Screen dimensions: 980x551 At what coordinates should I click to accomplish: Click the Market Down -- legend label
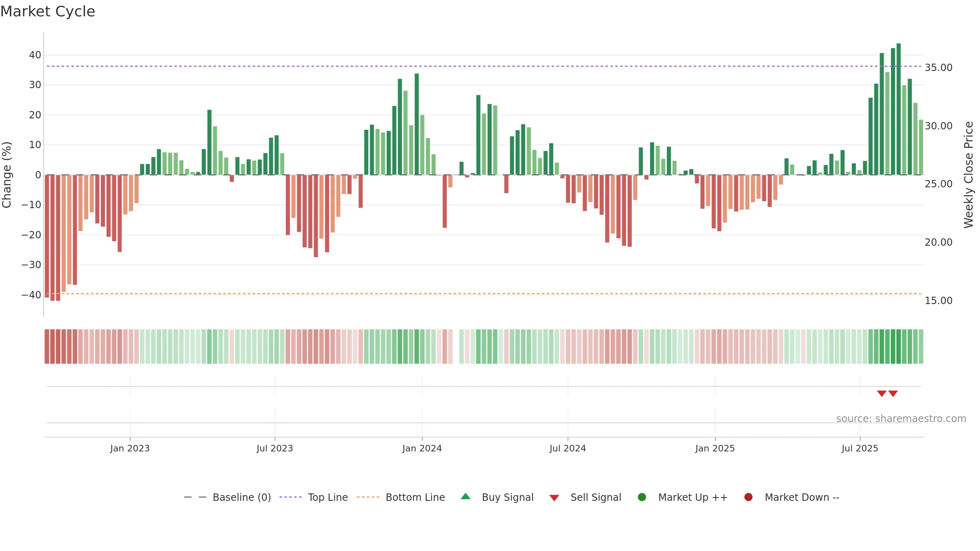click(x=802, y=497)
